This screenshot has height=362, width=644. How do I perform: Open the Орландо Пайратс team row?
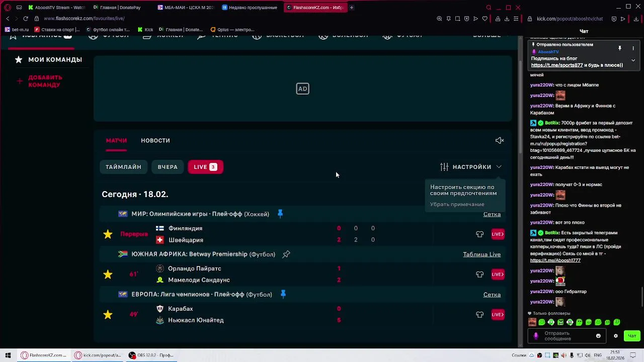tap(194, 268)
